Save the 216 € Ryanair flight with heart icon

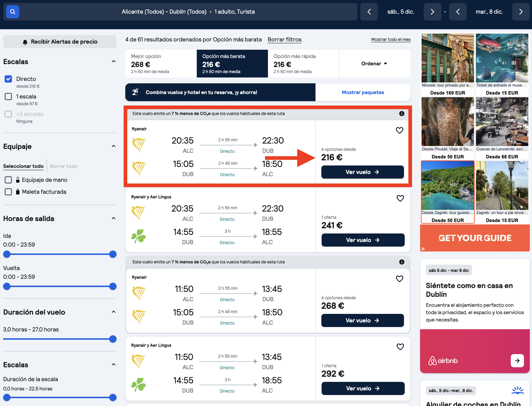[x=399, y=130]
